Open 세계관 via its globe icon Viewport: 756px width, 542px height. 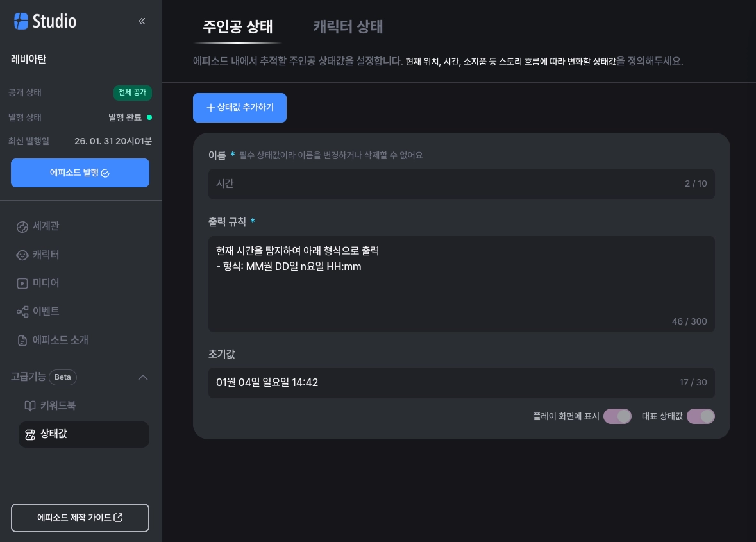pos(22,226)
